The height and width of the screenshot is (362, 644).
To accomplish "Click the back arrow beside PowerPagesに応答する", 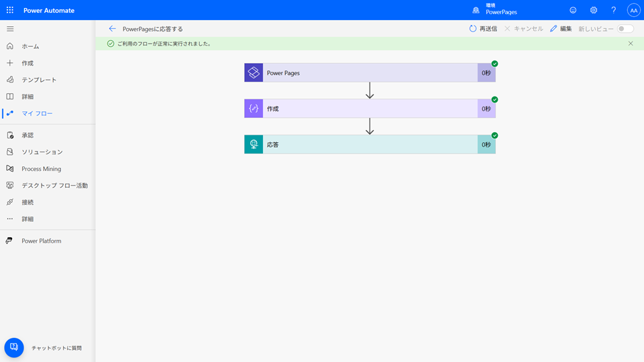I will (x=112, y=29).
